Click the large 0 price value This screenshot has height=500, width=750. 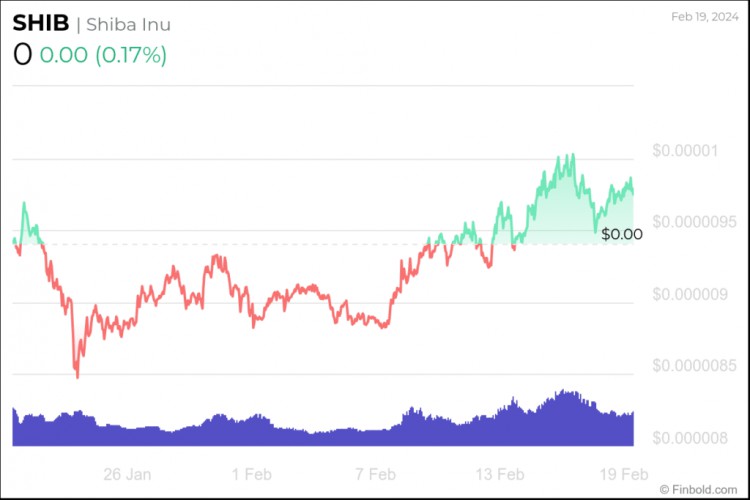pyautogui.click(x=22, y=55)
